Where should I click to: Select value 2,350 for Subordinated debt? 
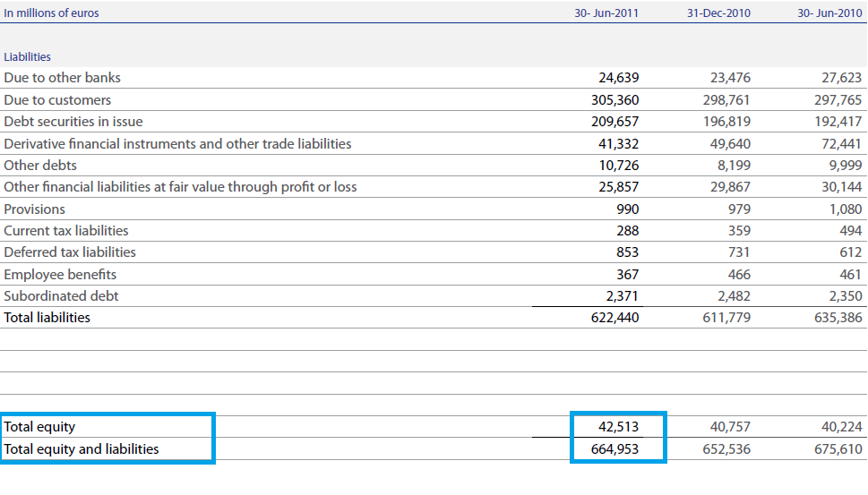click(x=846, y=296)
